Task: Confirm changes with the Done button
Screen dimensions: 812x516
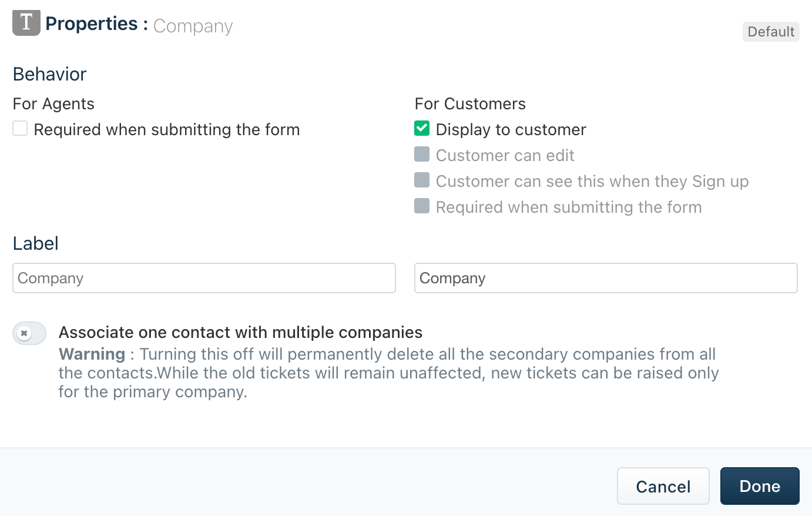Action: [759, 486]
